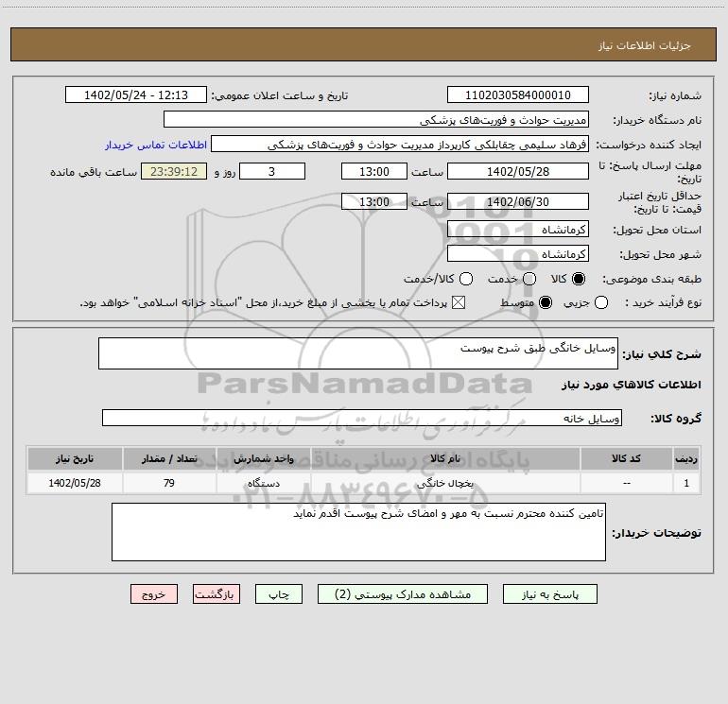Click the buyer organization name field
This screenshot has width=728, height=704.
(x=376, y=120)
